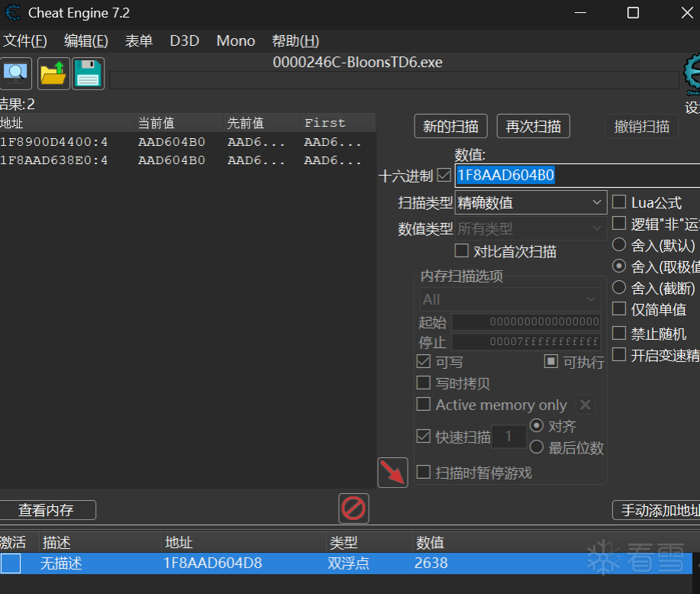Click the 起始 start address field
700x594 pixels.
tap(527, 321)
